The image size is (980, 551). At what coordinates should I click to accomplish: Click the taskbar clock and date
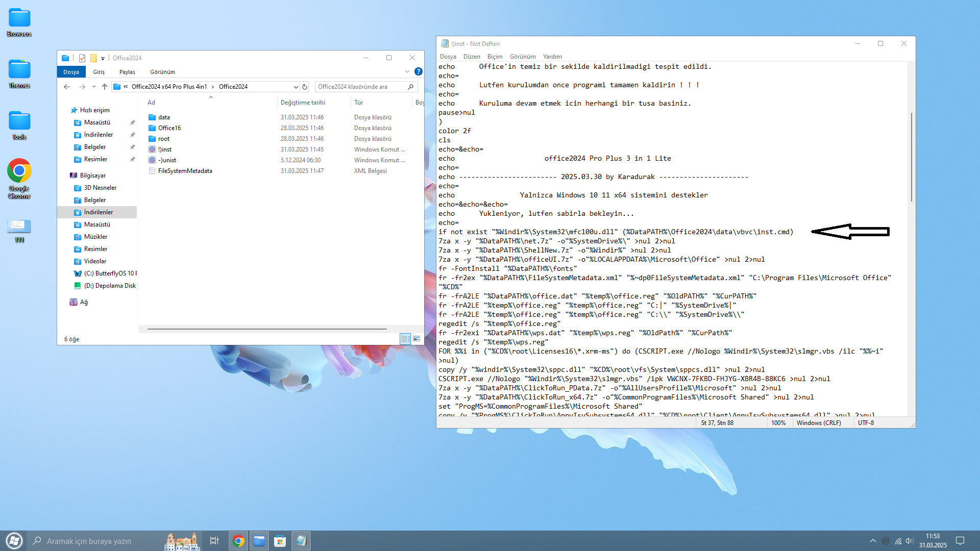(933, 541)
